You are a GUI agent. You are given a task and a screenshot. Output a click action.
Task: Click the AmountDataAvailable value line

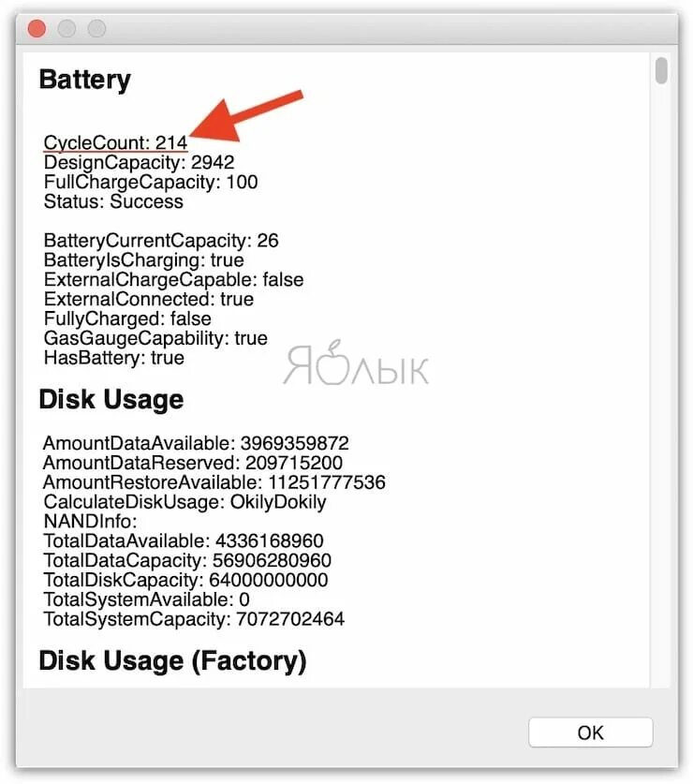point(196,443)
